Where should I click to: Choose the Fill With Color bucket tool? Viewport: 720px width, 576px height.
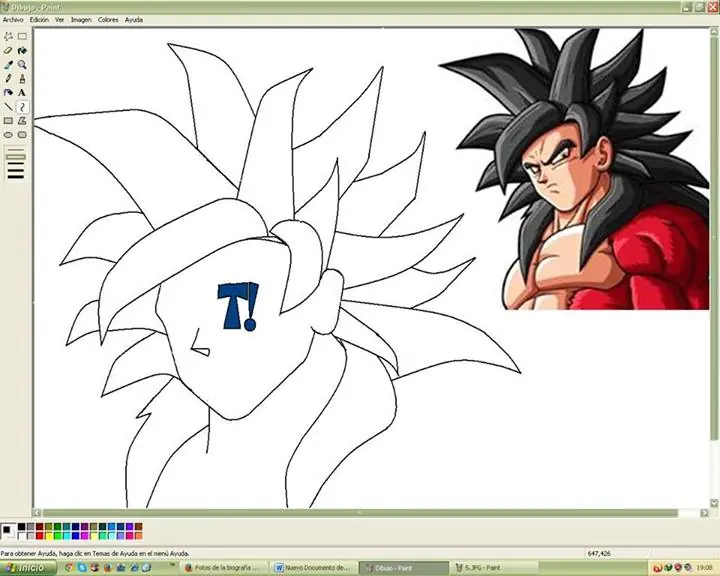tap(22, 51)
